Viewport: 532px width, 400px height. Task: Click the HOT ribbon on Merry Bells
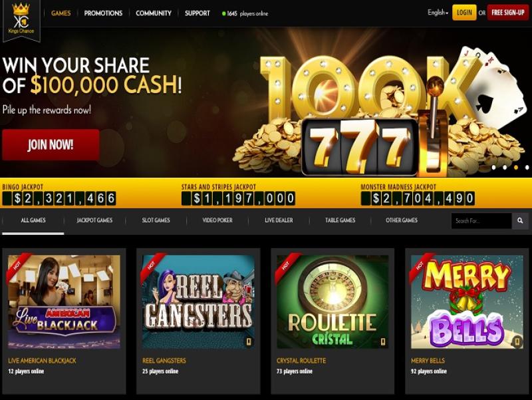pos(421,265)
